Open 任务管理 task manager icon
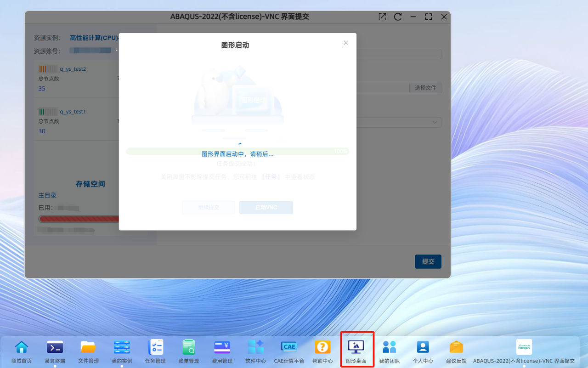Screen dimensions: 588x368 (x=155, y=347)
